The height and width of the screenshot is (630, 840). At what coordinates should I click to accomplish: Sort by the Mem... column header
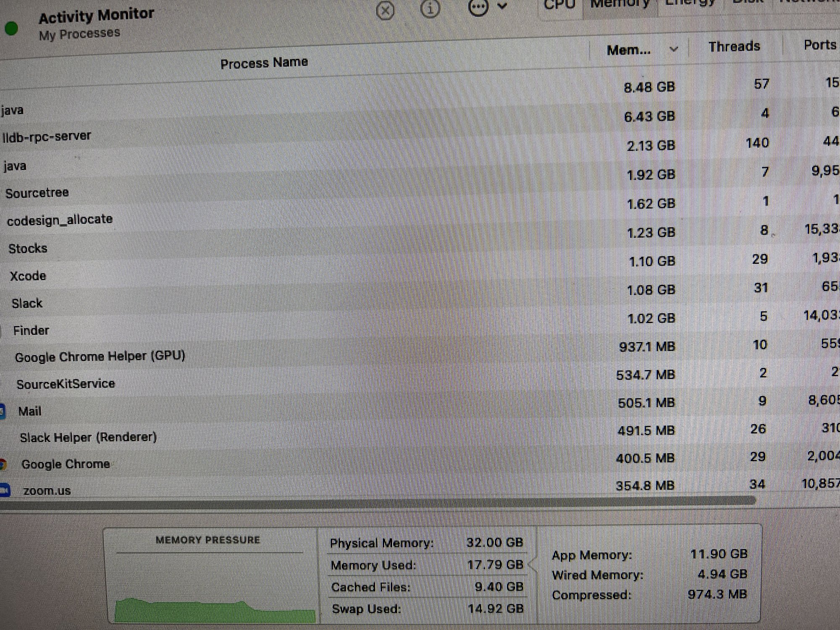[x=629, y=51]
